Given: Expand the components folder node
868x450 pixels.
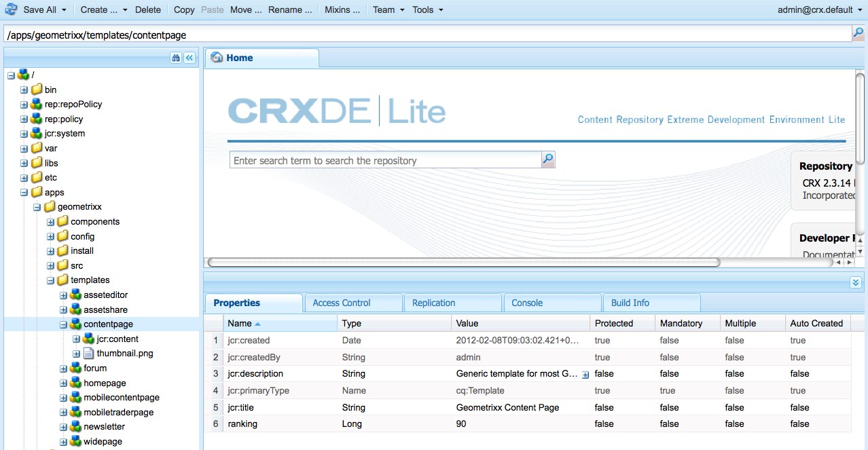Looking at the screenshot, I should [50, 222].
